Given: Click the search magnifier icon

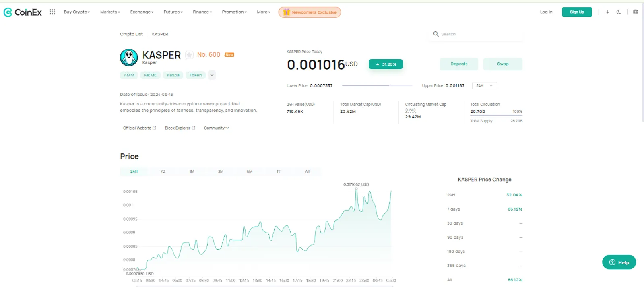Looking at the screenshot, I should click(436, 34).
